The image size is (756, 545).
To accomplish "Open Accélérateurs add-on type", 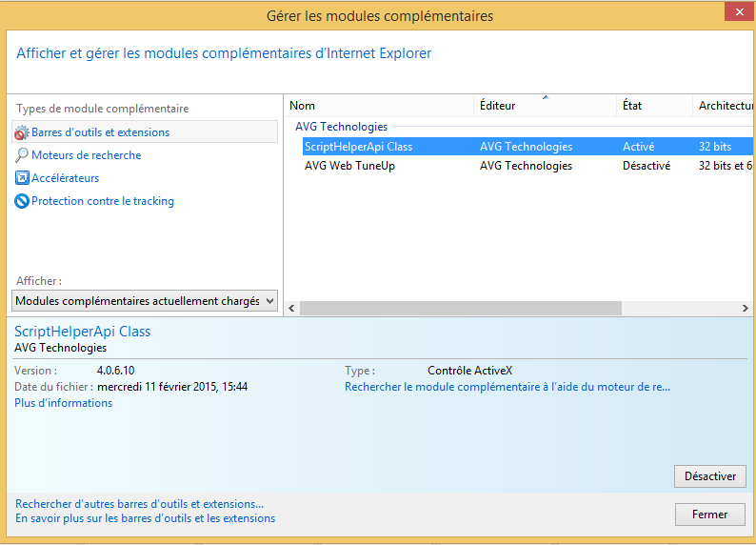I will 65,178.
